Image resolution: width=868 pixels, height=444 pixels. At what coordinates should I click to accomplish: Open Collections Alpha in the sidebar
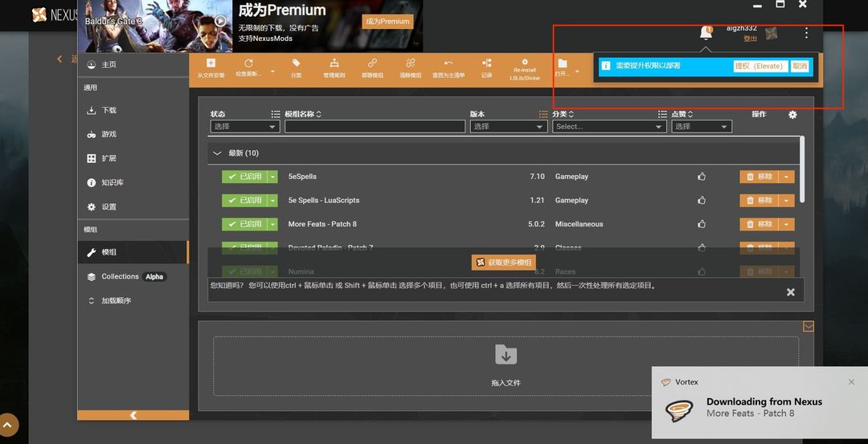[x=133, y=276]
